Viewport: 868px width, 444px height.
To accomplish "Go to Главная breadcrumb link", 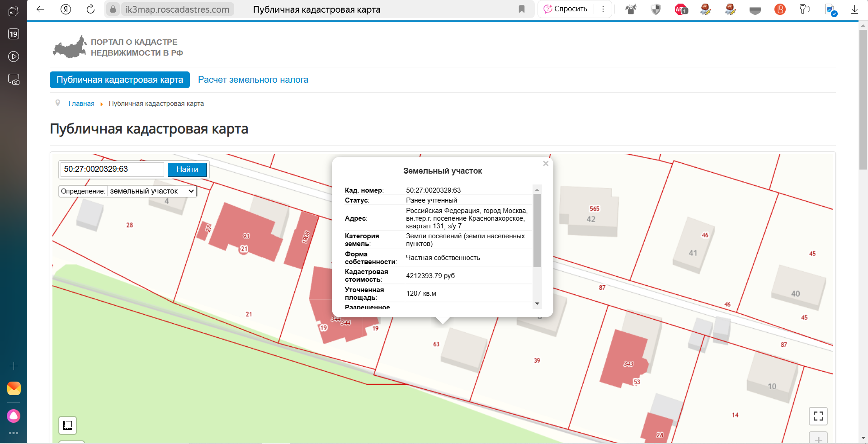I will [x=81, y=104].
